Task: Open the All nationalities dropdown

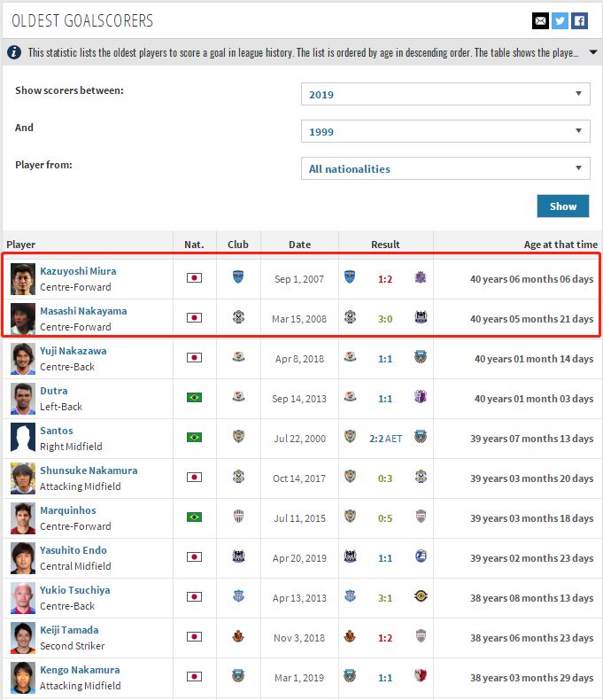Action: point(445,168)
